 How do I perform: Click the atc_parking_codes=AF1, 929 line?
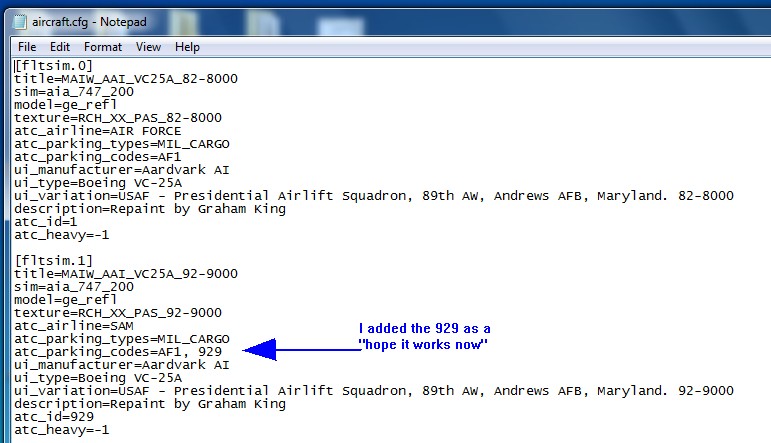click(118, 352)
